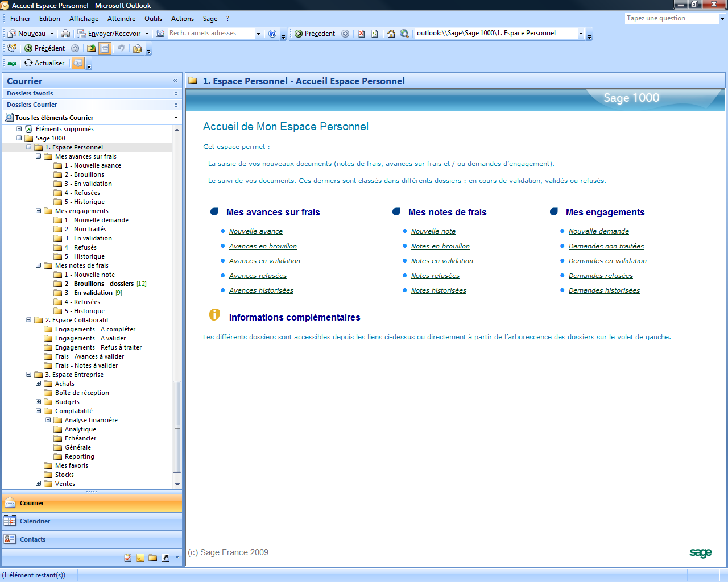Open the 'Tous les éléments Courrier' dropdown
The image size is (728, 582).
point(176,118)
